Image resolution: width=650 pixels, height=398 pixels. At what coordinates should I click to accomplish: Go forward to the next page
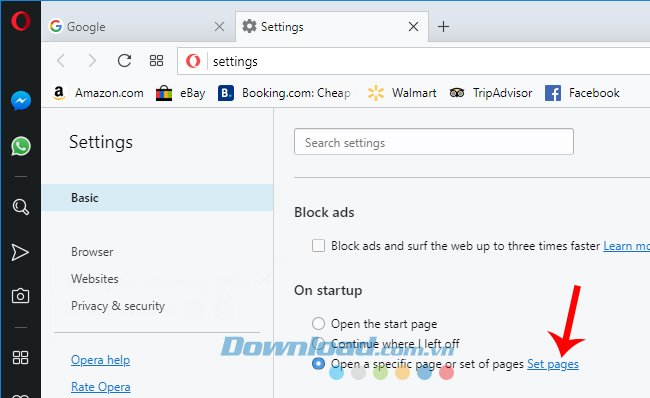(x=92, y=61)
